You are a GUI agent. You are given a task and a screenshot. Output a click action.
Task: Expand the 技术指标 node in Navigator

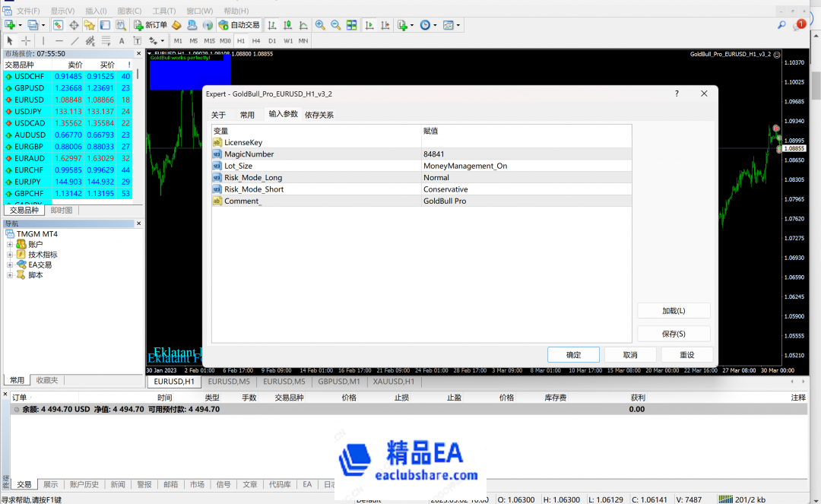(9, 255)
